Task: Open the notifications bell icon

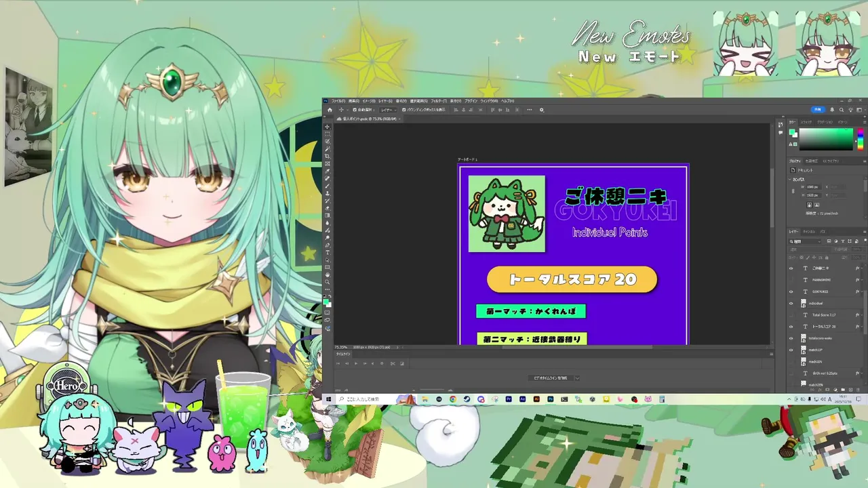Action: 832,110
